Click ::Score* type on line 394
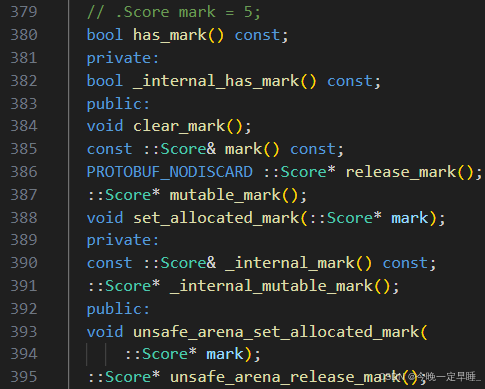Screen dimensions: 485x389 (x=161, y=354)
